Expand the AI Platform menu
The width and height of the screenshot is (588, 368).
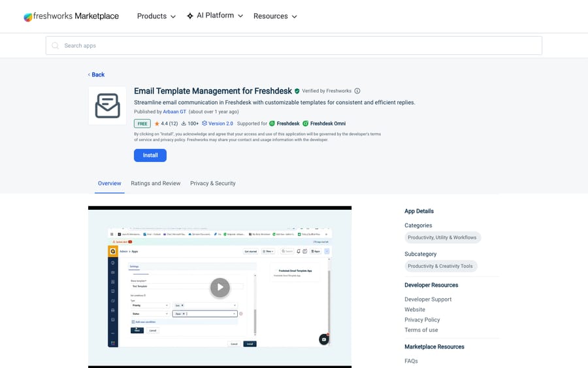(215, 16)
